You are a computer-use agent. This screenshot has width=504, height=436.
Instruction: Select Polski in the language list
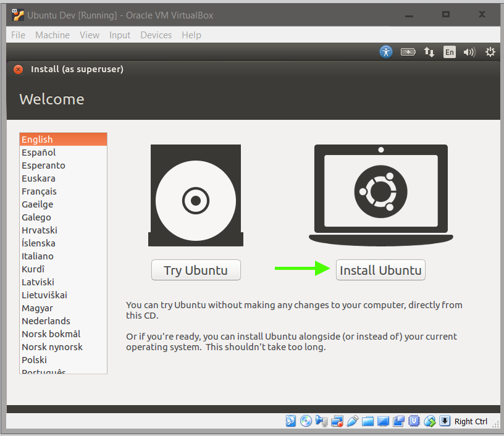click(64, 359)
